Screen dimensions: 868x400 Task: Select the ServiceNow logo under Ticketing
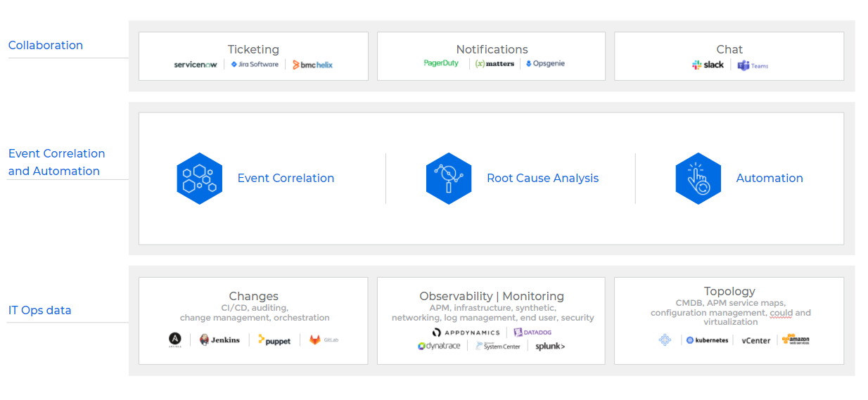click(196, 65)
